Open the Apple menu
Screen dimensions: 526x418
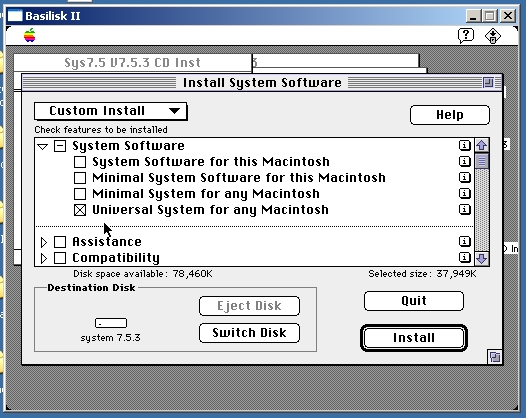(x=30, y=36)
